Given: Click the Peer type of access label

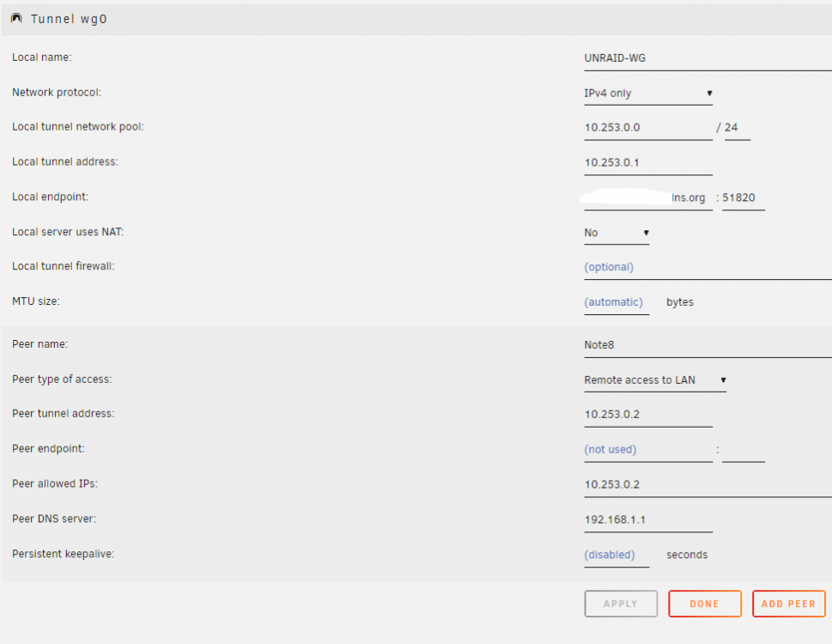Looking at the screenshot, I should click(62, 380).
